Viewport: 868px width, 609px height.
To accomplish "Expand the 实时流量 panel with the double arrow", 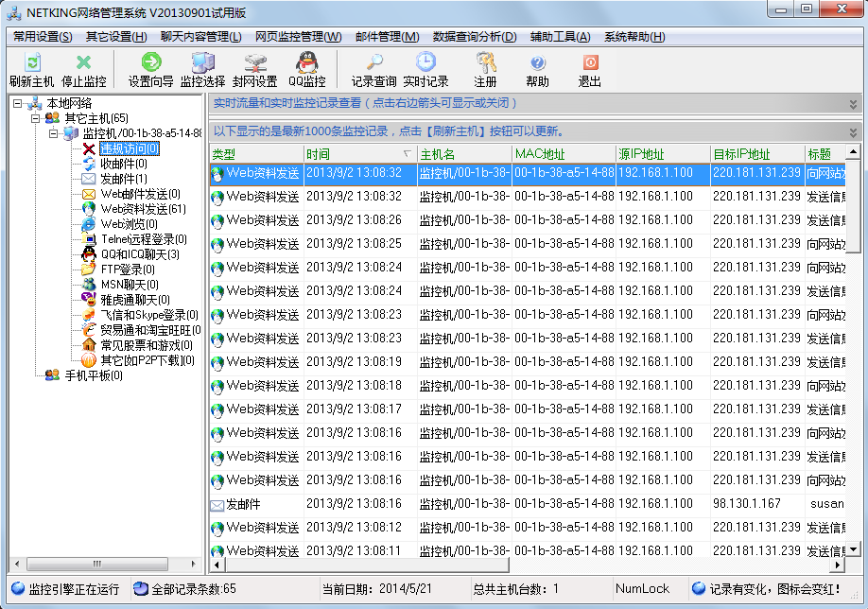I will [x=853, y=103].
